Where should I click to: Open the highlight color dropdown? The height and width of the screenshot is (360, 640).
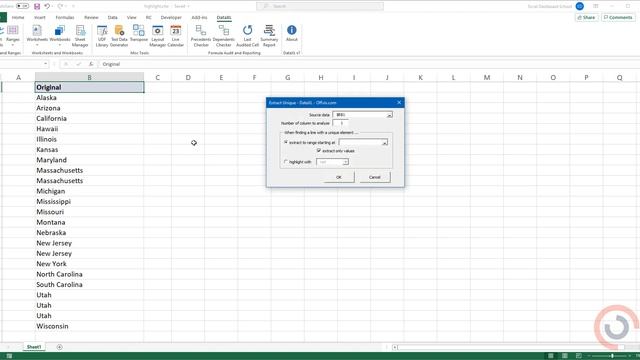345,162
